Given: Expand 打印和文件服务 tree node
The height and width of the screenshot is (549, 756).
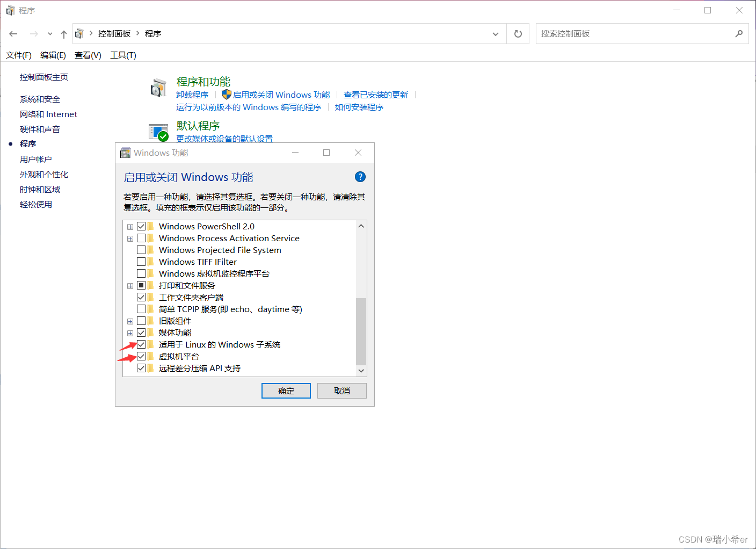Looking at the screenshot, I should [130, 286].
